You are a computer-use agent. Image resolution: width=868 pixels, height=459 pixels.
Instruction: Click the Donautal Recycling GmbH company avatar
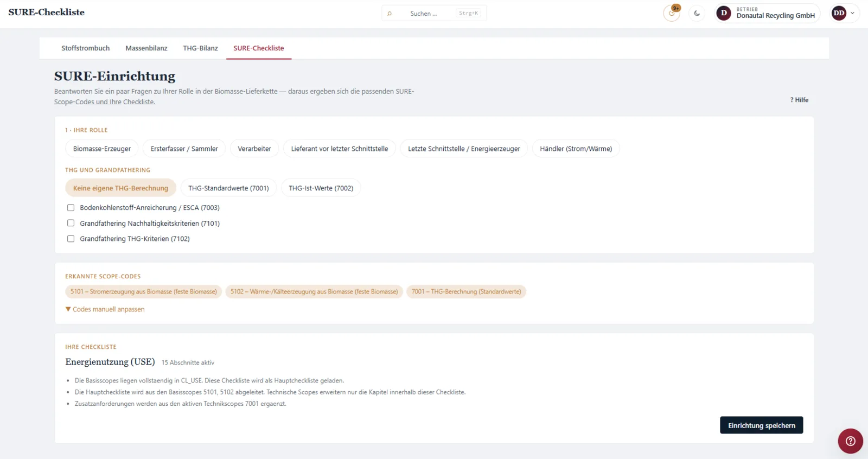[x=724, y=13]
